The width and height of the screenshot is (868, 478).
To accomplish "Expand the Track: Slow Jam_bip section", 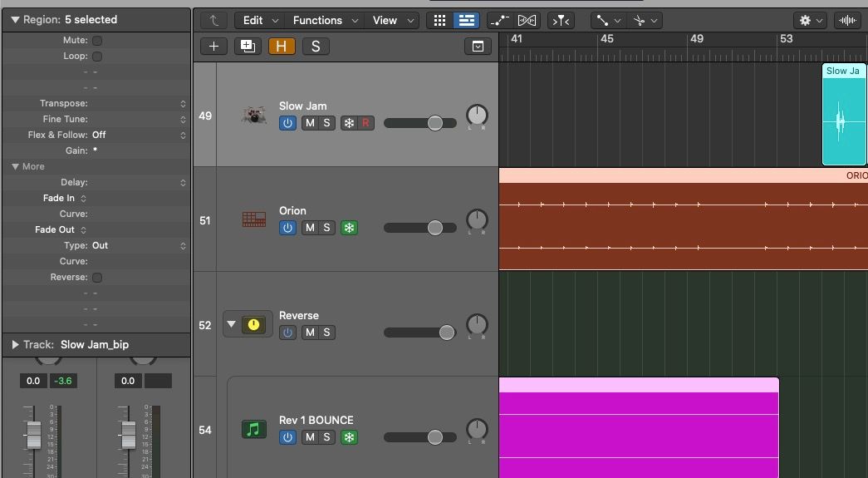I will [x=15, y=344].
